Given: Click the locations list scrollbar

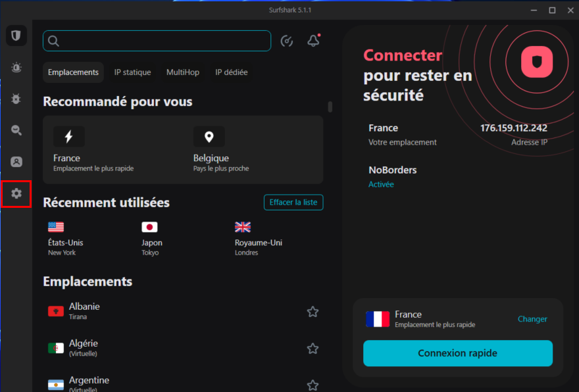Looking at the screenshot, I should coord(330,107).
